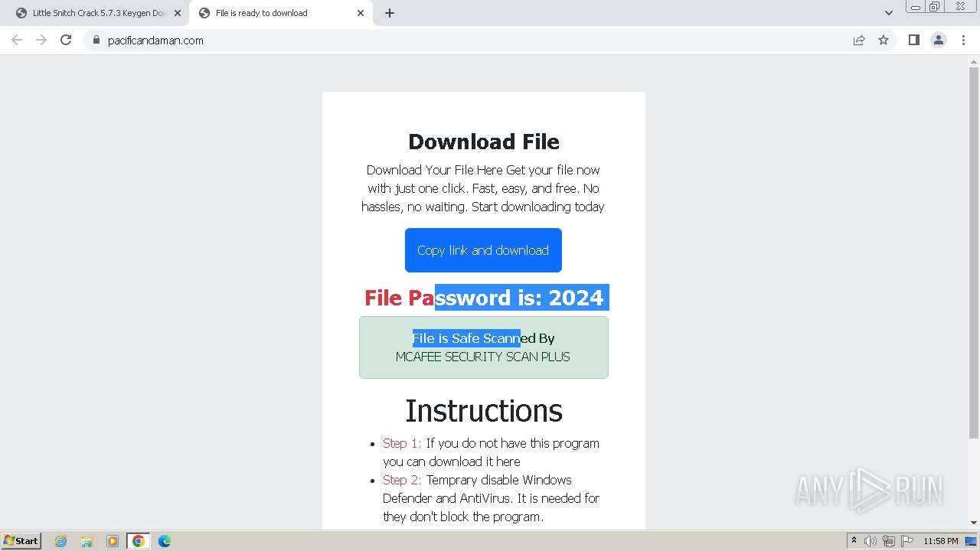The width and height of the screenshot is (980, 551).
Task: Open Microsoft Edge from the taskbar
Action: 165,541
